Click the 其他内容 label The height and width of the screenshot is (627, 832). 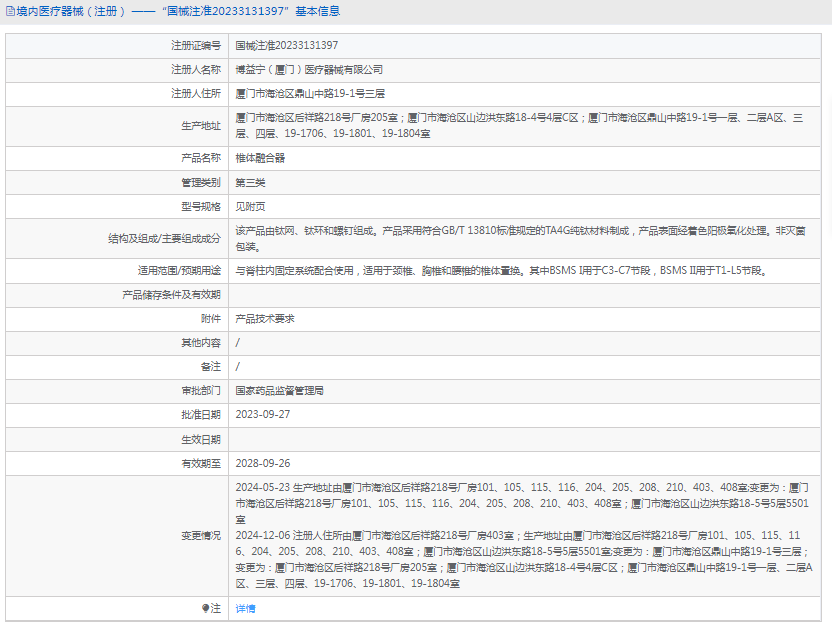tap(201, 343)
